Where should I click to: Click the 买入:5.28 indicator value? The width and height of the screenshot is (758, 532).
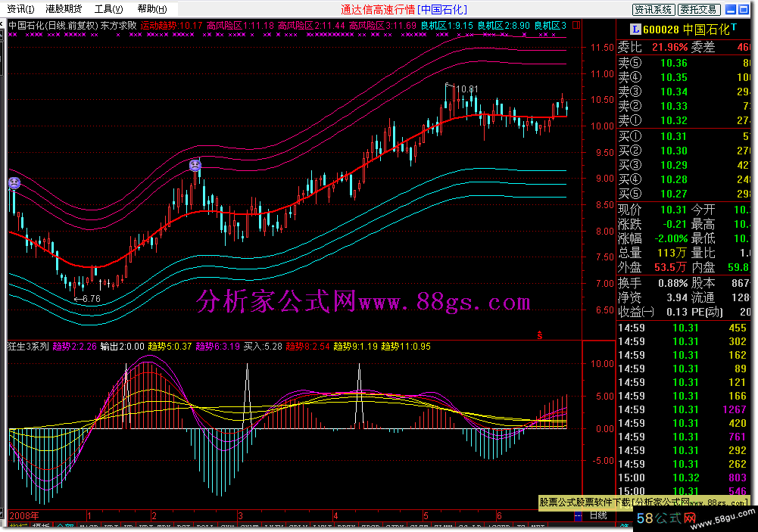tap(263, 347)
